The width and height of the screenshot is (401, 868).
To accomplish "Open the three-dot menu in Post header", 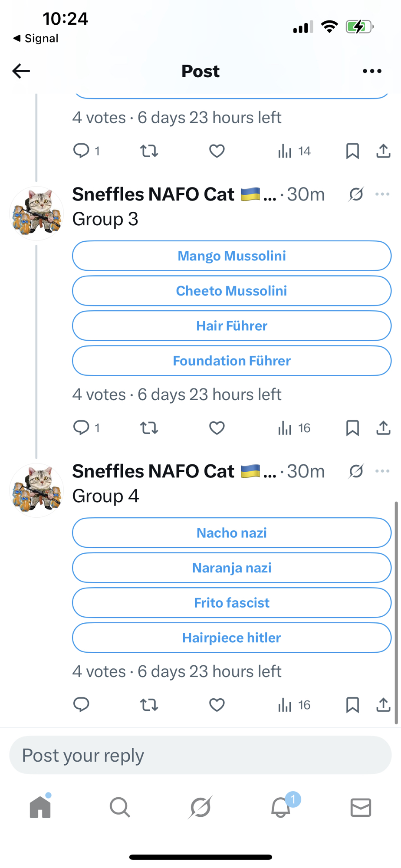I will point(372,71).
